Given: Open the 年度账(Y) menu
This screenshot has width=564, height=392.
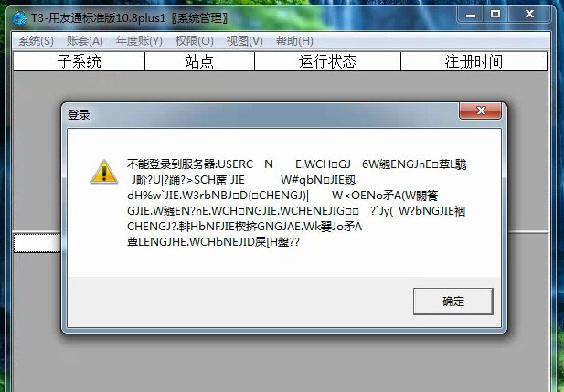Looking at the screenshot, I should [139, 41].
